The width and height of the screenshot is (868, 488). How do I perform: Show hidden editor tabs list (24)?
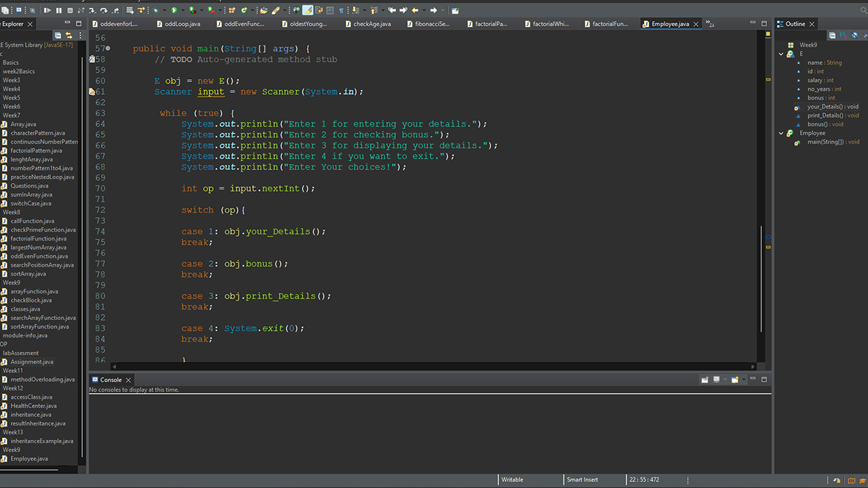point(710,24)
